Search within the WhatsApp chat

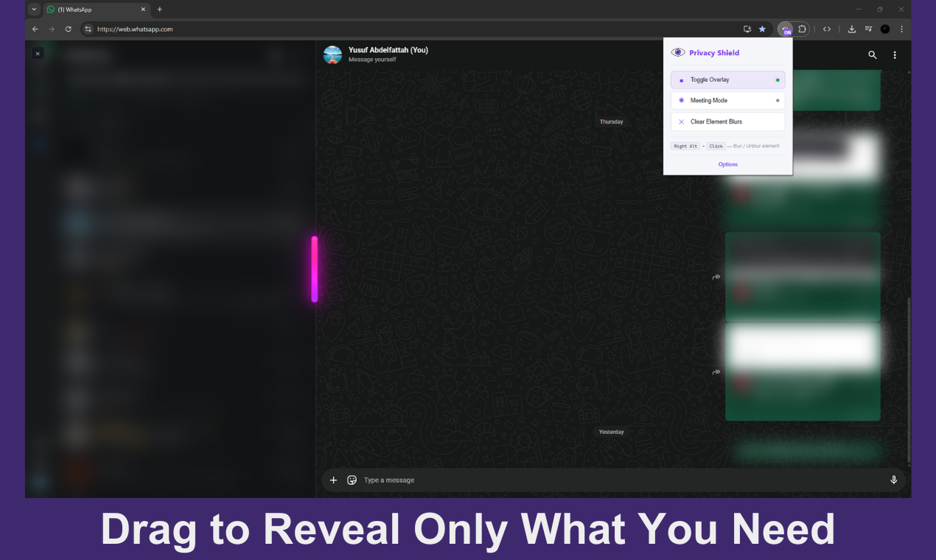(x=873, y=55)
